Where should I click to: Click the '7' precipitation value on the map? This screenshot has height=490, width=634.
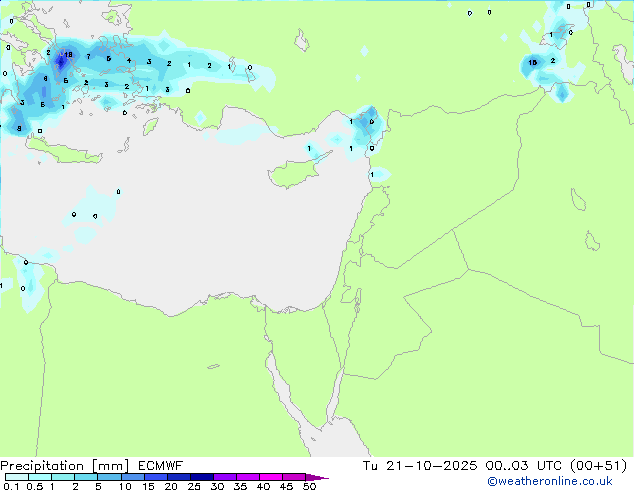point(88,57)
